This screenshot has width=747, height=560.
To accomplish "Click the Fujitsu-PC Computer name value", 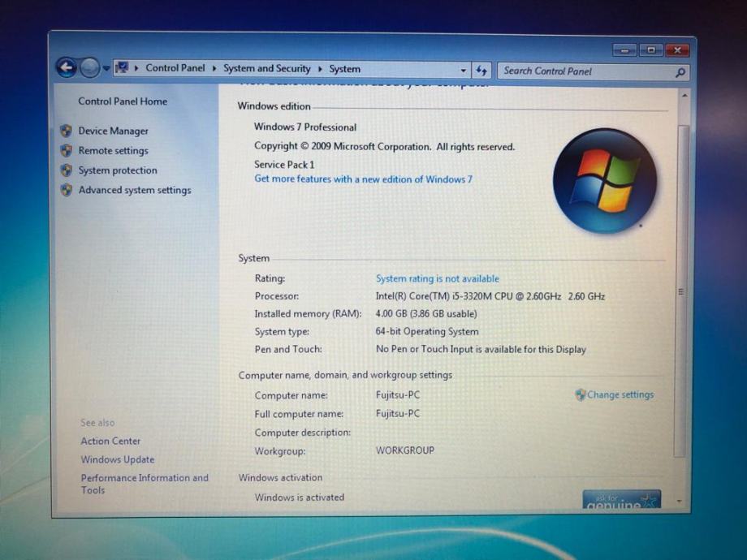I will pyautogui.click(x=398, y=394).
